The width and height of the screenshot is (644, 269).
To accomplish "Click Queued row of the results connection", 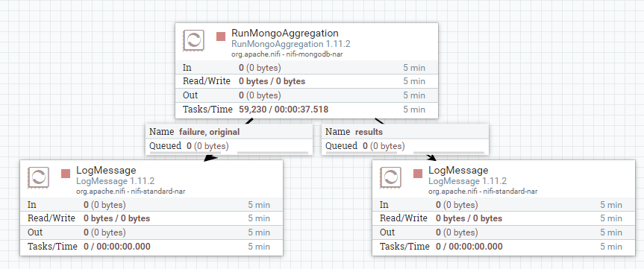I will click(405, 146).
